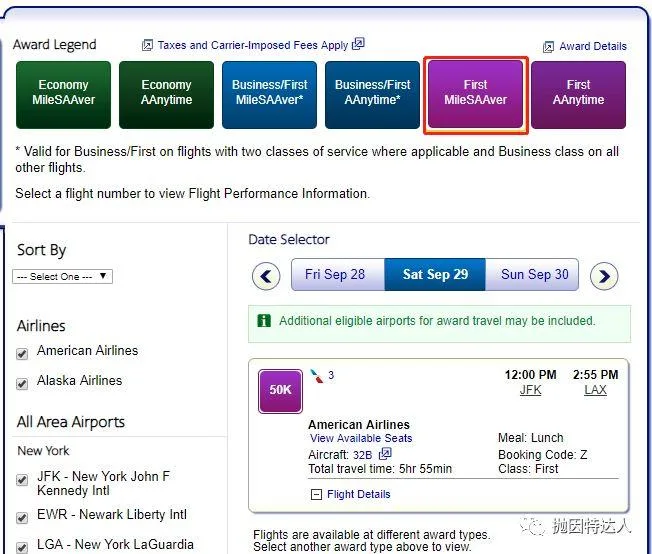The image size is (652, 554).
Task: Click the aircraft 32B popup icon
Action: click(385, 454)
